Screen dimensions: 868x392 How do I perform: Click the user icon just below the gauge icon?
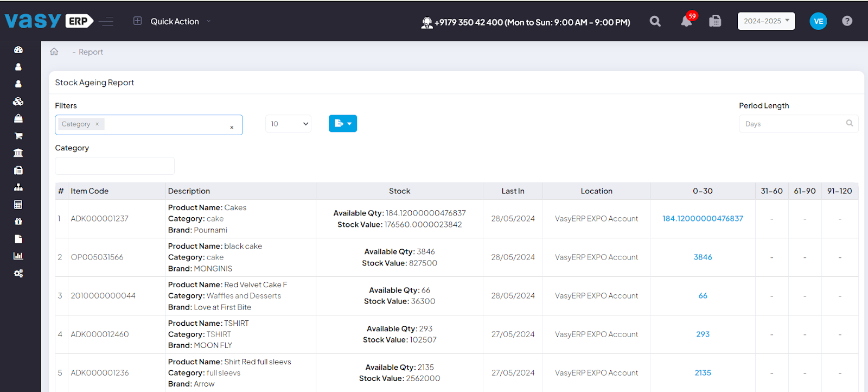pos(18,67)
